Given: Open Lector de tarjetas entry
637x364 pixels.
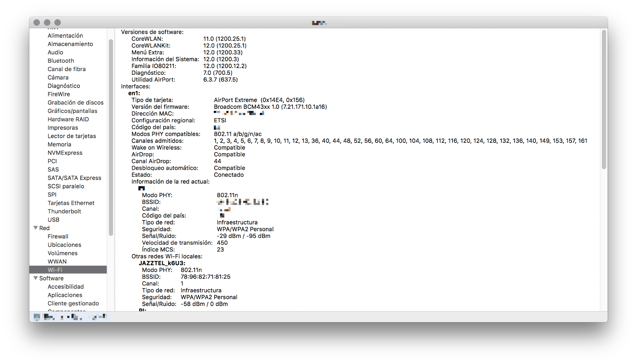Looking at the screenshot, I should tap(72, 136).
